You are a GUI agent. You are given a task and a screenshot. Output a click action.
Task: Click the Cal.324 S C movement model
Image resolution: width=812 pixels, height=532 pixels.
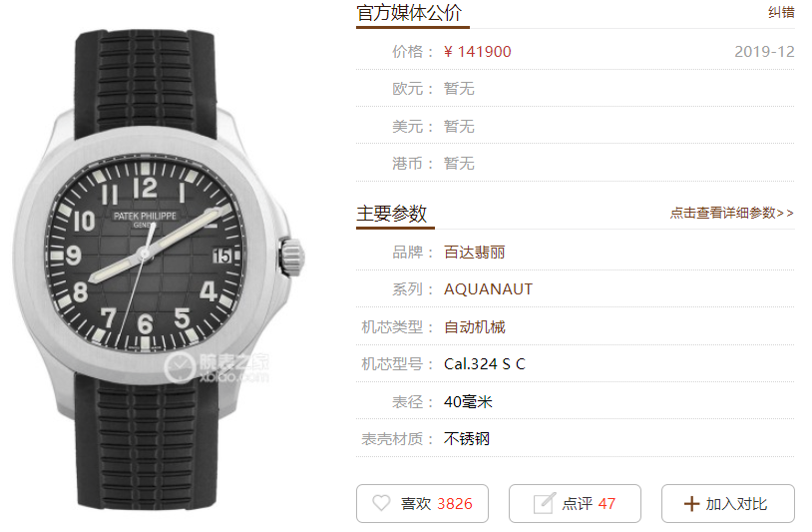coord(484,364)
